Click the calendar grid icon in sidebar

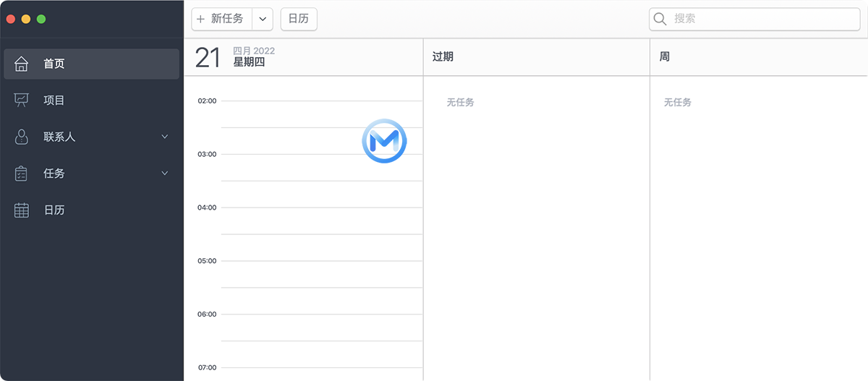[x=22, y=210]
